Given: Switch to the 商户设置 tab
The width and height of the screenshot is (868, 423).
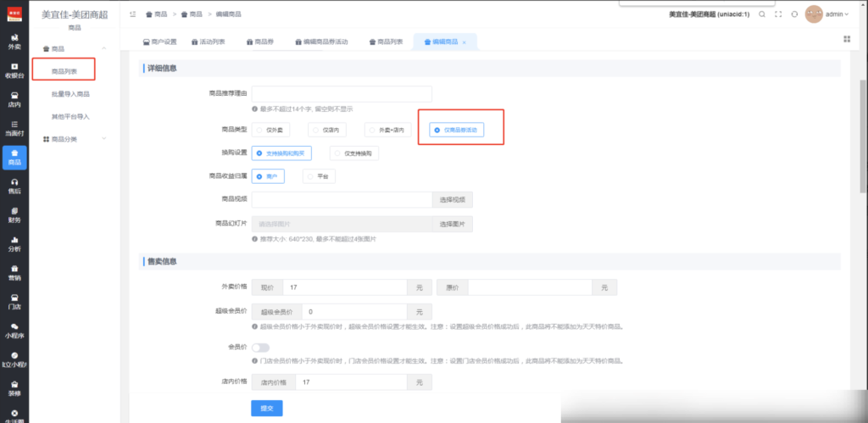Looking at the screenshot, I should click(159, 42).
